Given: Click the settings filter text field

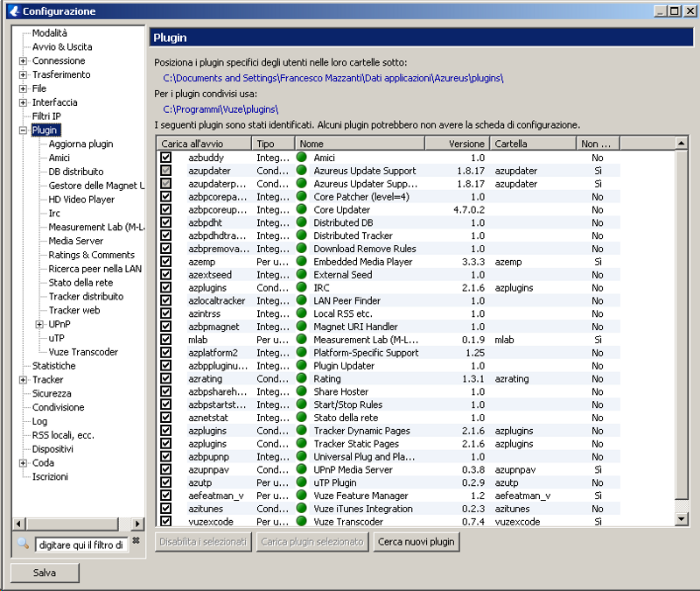Looking at the screenshot, I should [80, 545].
